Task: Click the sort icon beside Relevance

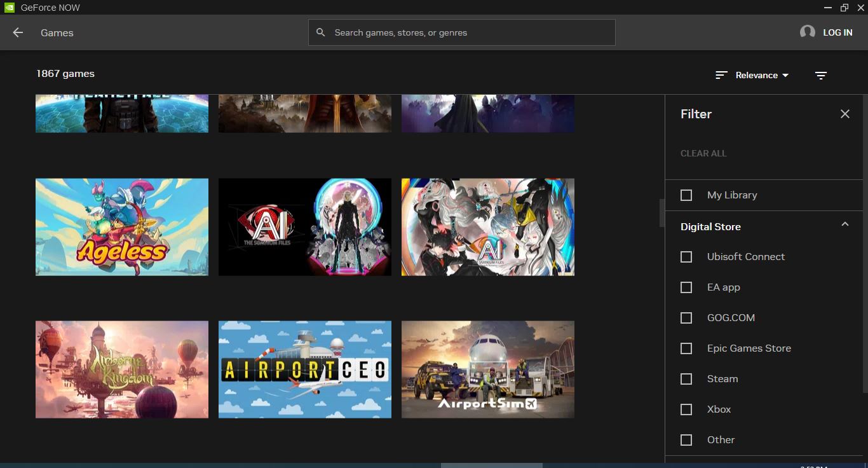Action: pyautogui.click(x=721, y=75)
